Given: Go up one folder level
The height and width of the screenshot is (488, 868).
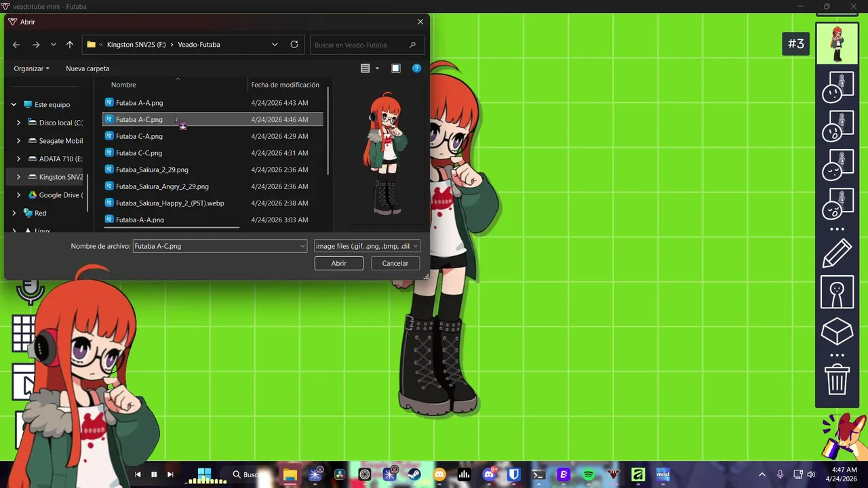Looking at the screenshot, I should 70,45.
